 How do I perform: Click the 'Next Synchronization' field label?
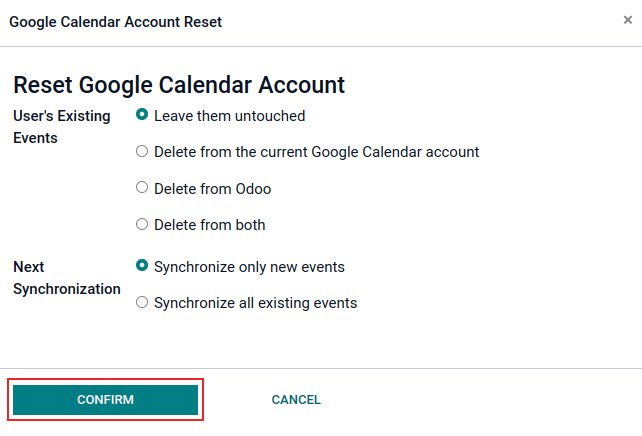pos(66,278)
